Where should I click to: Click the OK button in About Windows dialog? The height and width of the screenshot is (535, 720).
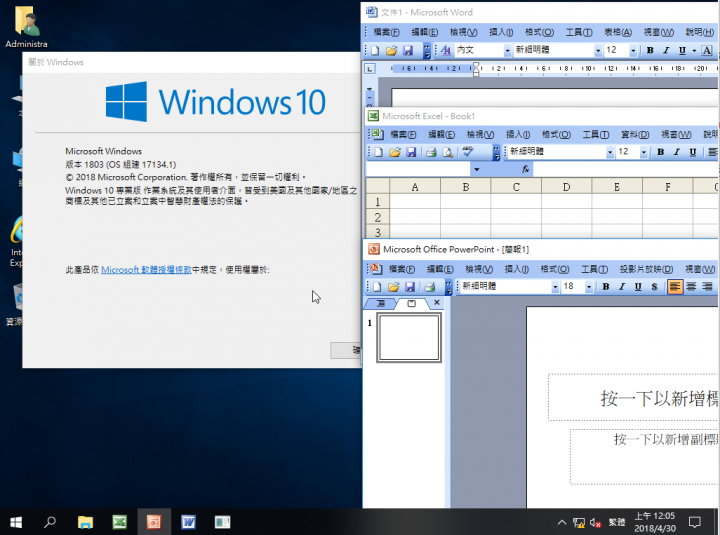tap(346, 350)
